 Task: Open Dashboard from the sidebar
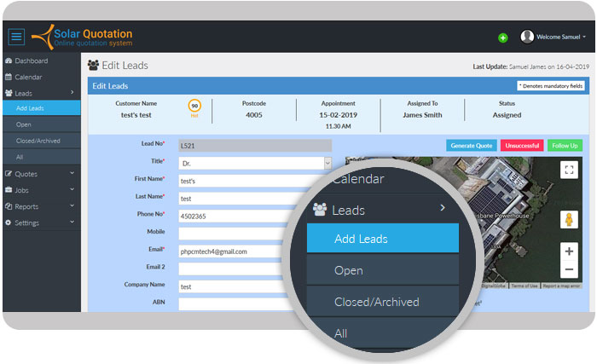point(32,61)
